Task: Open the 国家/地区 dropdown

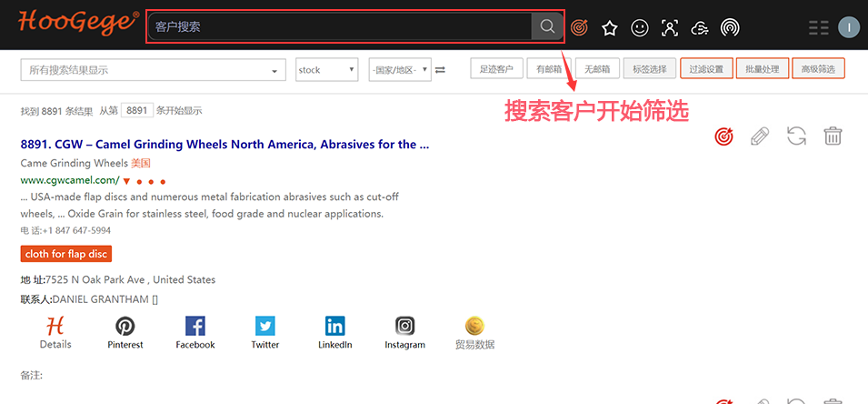Action: [x=400, y=70]
